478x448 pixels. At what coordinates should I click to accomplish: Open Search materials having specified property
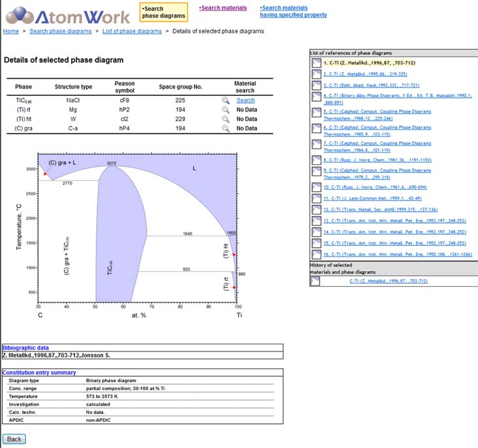293,11
